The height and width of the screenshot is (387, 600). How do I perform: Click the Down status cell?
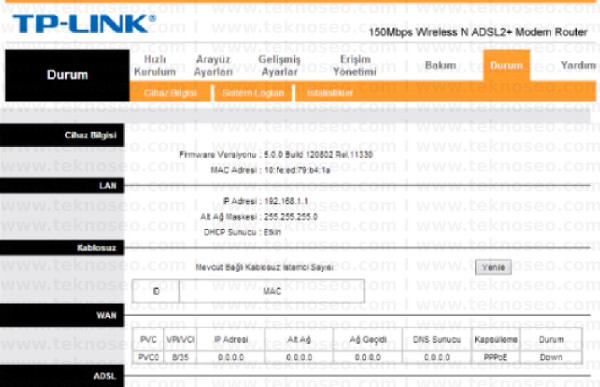click(x=551, y=357)
